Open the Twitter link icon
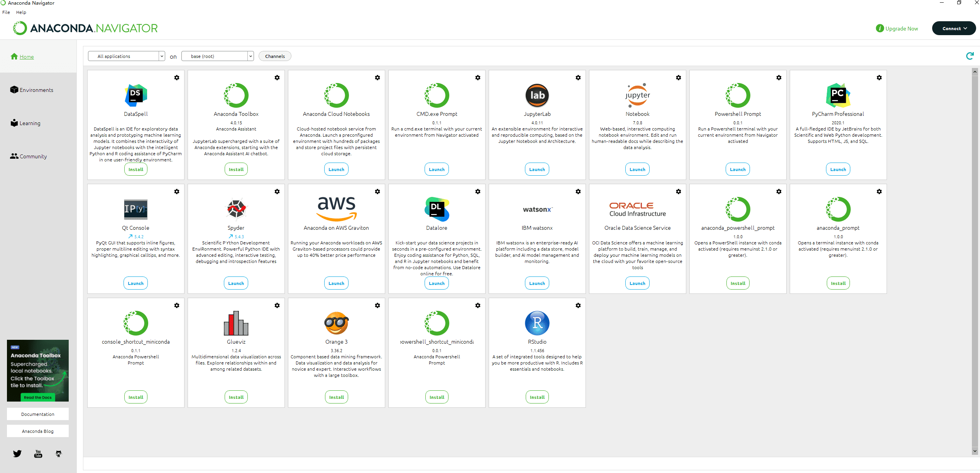 (17, 454)
